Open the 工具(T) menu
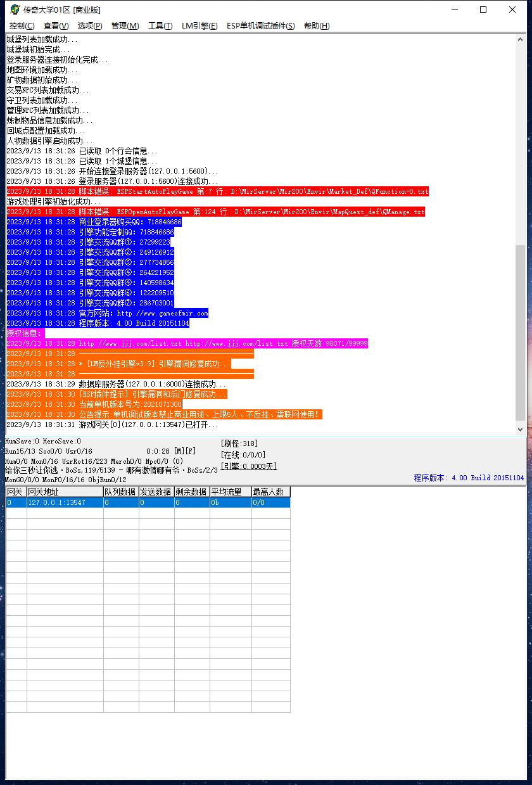 point(160,26)
